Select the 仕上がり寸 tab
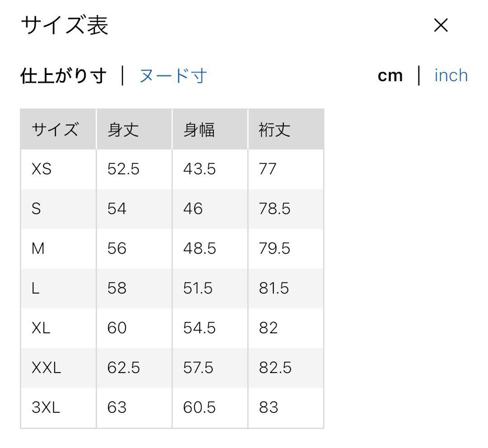This screenshot has height=448, width=488. point(64,75)
